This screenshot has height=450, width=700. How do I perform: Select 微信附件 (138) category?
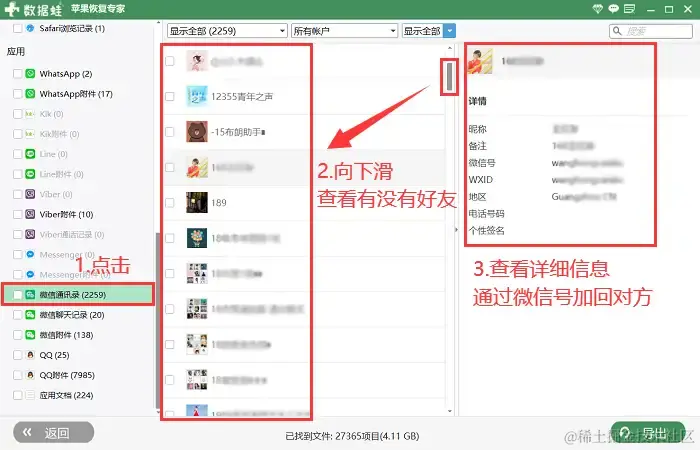pyautogui.click(x=66, y=335)
